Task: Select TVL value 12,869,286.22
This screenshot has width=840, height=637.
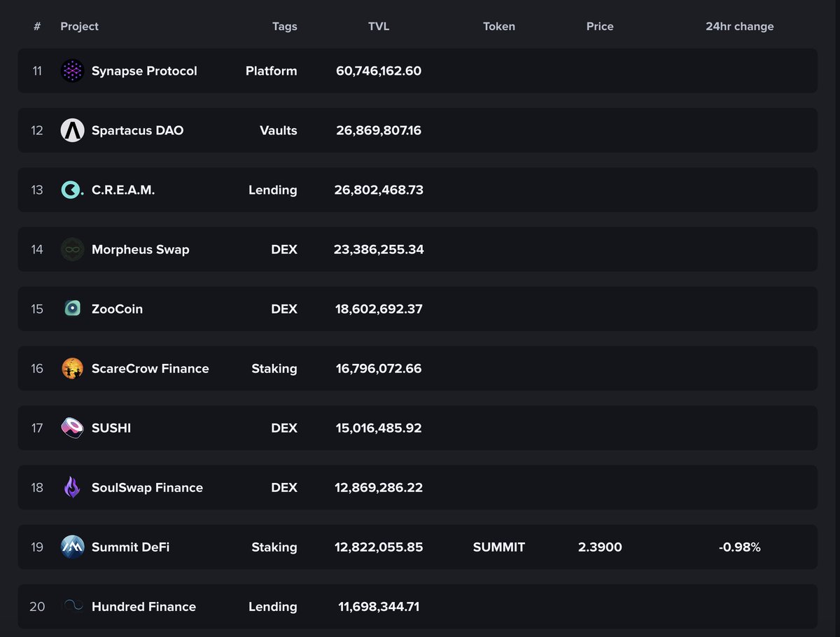Action: coord(379,487)
